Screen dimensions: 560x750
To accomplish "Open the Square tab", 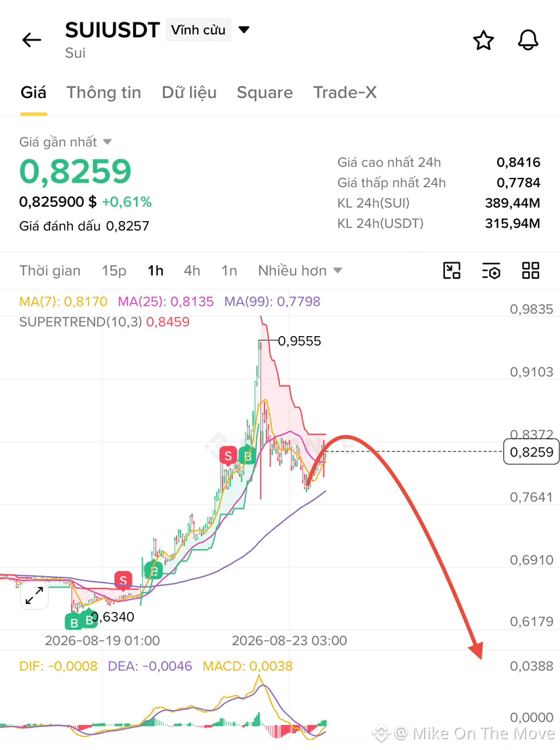I will click(265, 93).
